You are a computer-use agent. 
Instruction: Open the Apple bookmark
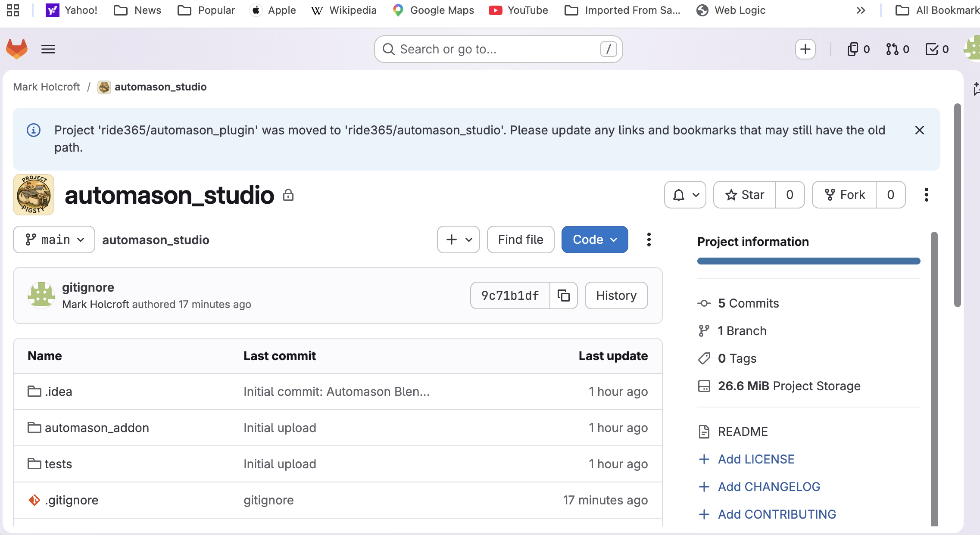273,10
